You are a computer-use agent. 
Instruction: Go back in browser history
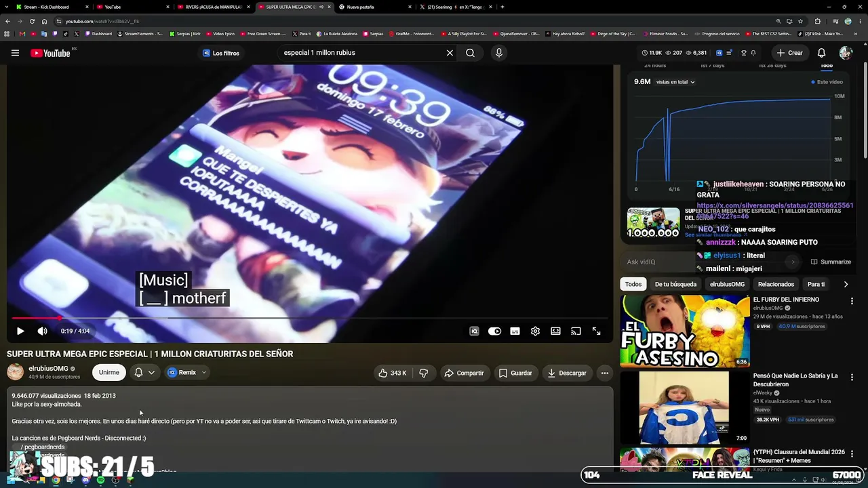(7, 21)
